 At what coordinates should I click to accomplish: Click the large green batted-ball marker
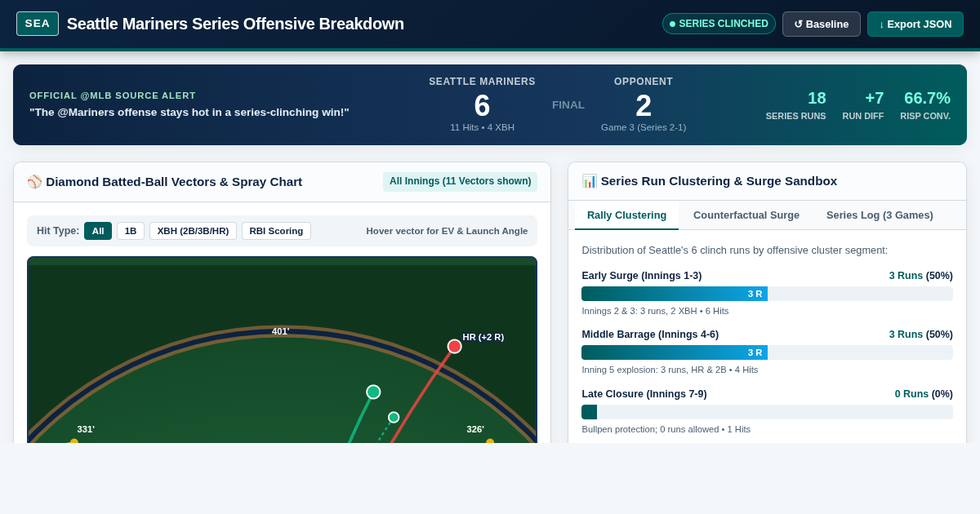pyautogui.click(x=373, y=392)
